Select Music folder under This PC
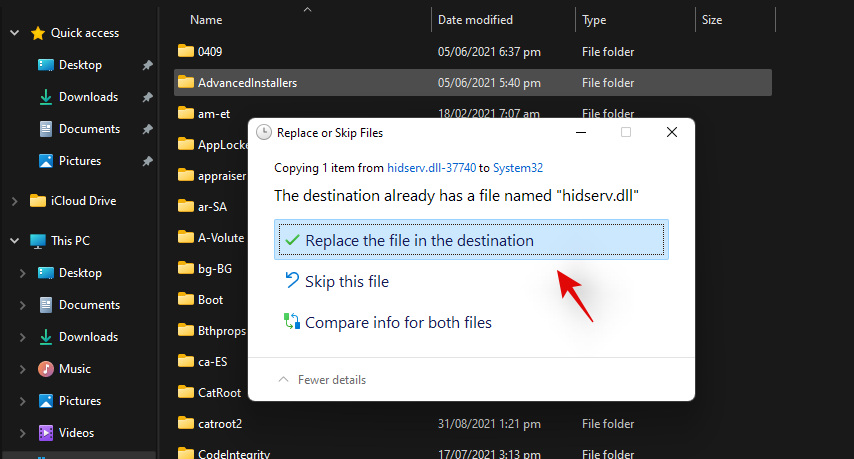The image size is (854, 459). coord(74,369)
